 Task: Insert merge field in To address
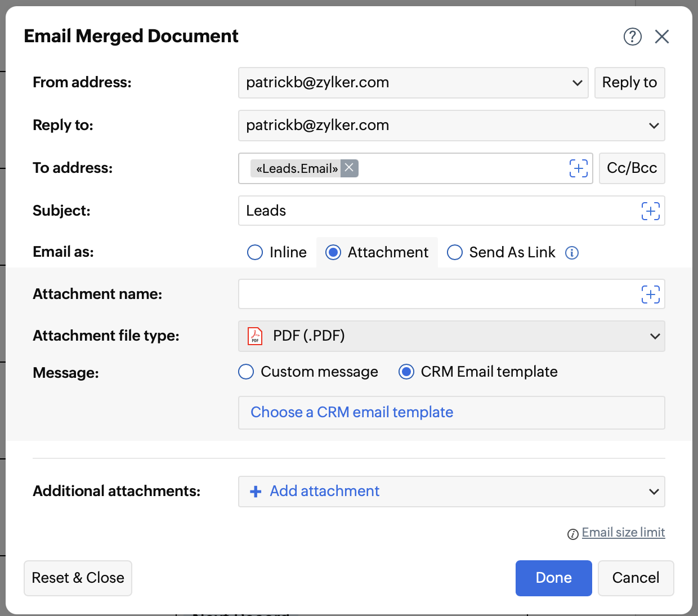[578, 168]
